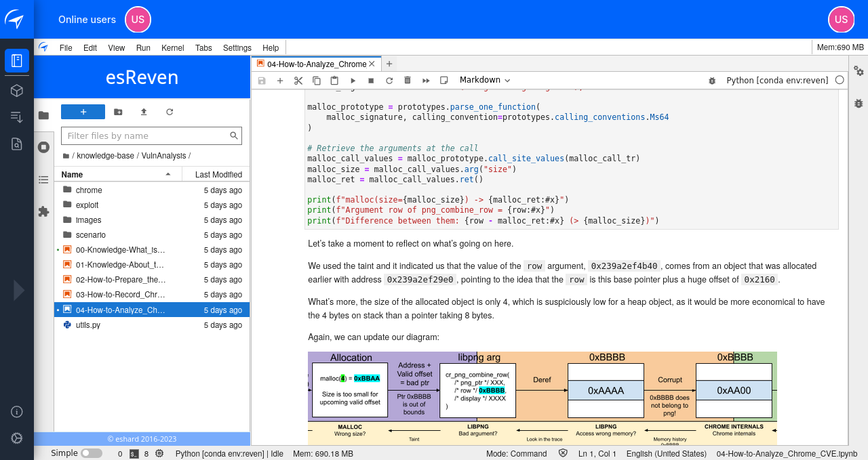Restart kernel and run all cells
This screenshot has width=868, height=460.
[x=426, y=80]
